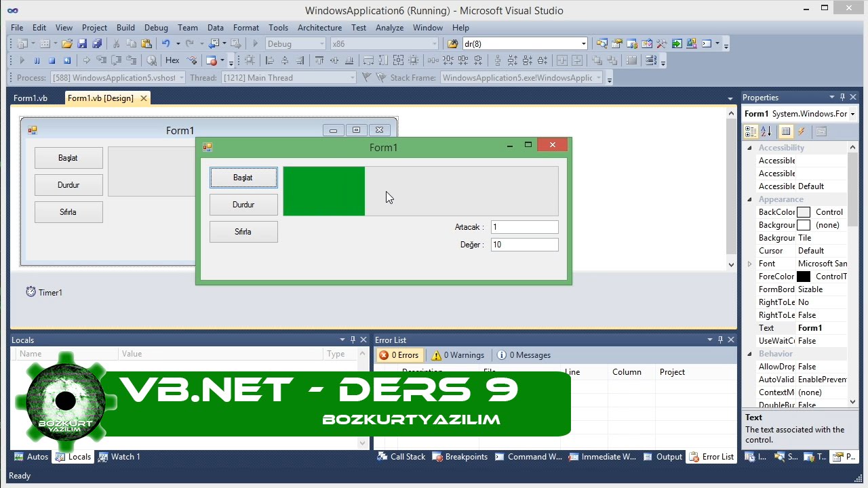Pause debugging with Break All icon
Image resolution: width=868 pixels, height=488 pixels.
click(x=37, y=60)
